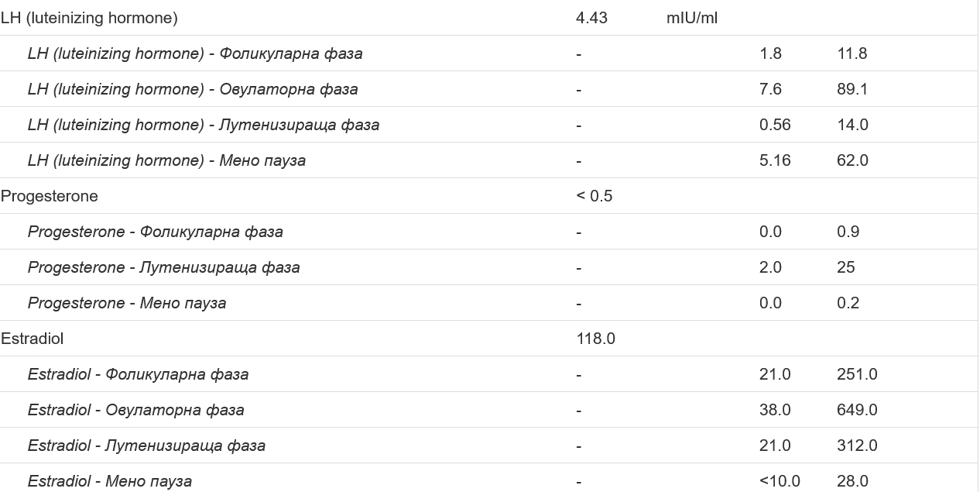980x492 pixels.
Task: Select the LH result value 4.43
Action: click(x=591, y=18)
